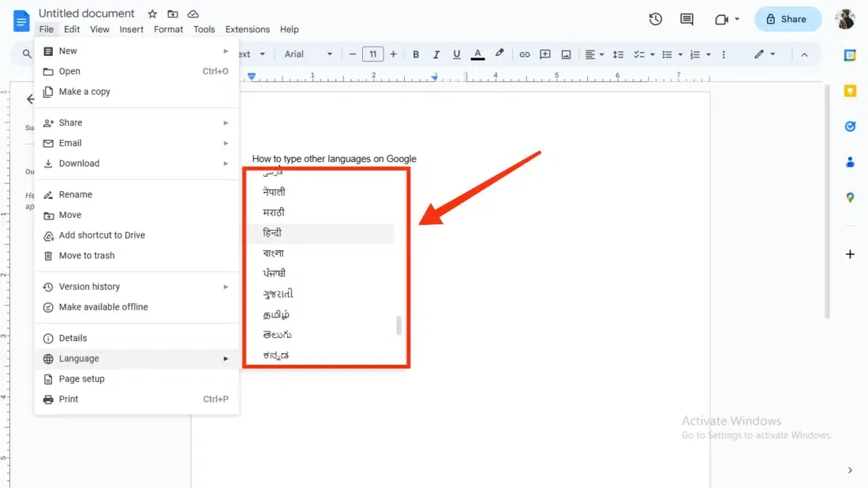Open the paragraph style dropdown
Screen dimensions: 868x488
(x=253, y=54)
